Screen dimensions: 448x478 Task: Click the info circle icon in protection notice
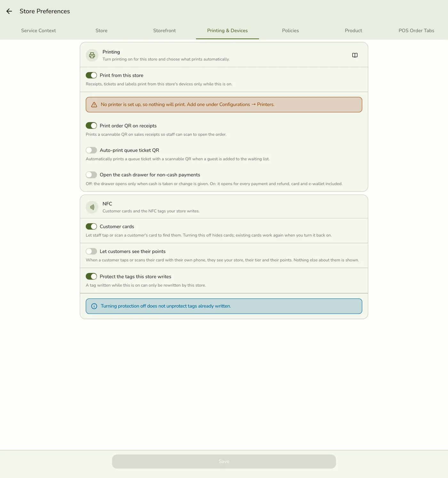coord(94,306)
